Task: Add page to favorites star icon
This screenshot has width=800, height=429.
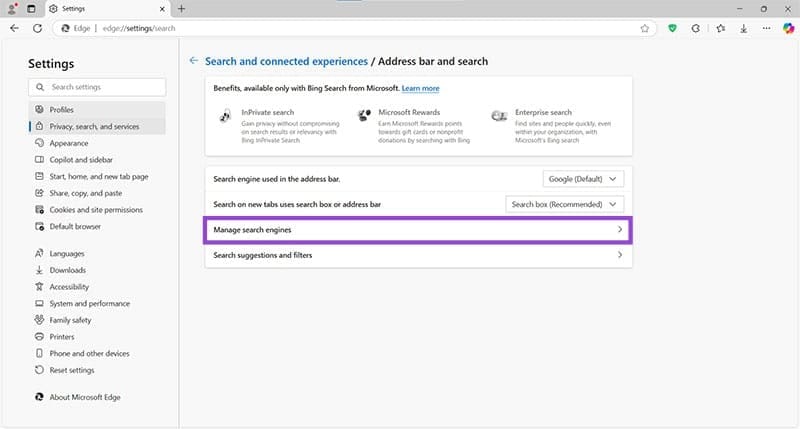Action: (644, 29)
